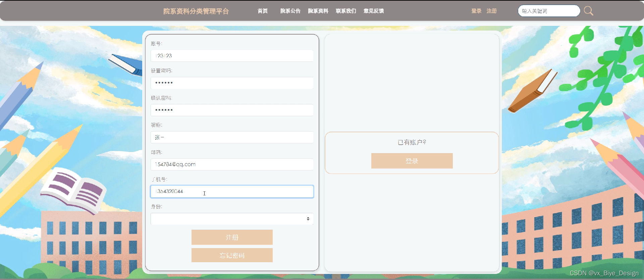Click the 昵称 nickname field
The width and height of the screenshot is (644, 280).
[232, 137]
